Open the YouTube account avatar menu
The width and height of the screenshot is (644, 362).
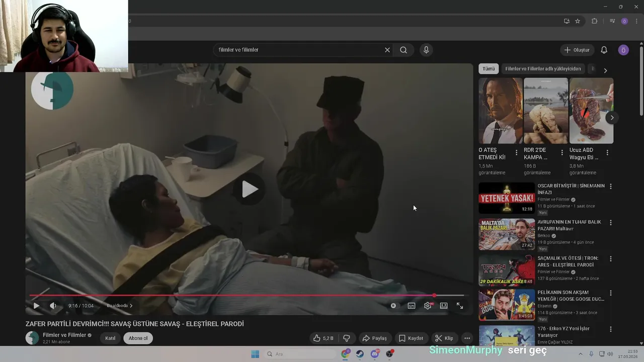tap(623, 50)
